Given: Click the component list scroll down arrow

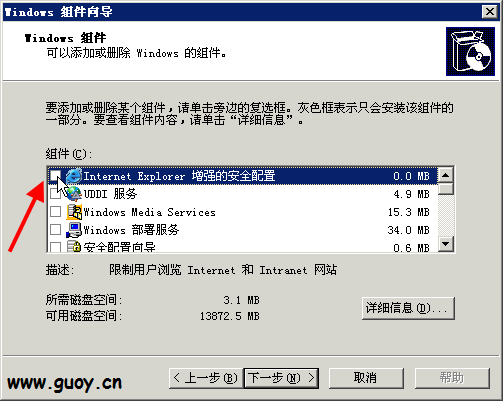Looking at the screenshot, I should click(x=446, y=244).
